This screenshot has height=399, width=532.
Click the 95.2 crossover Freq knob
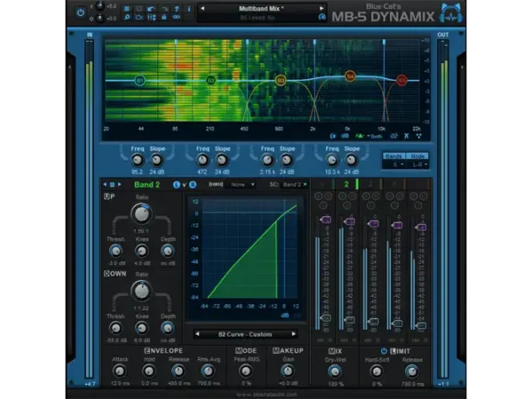[137, 160]
